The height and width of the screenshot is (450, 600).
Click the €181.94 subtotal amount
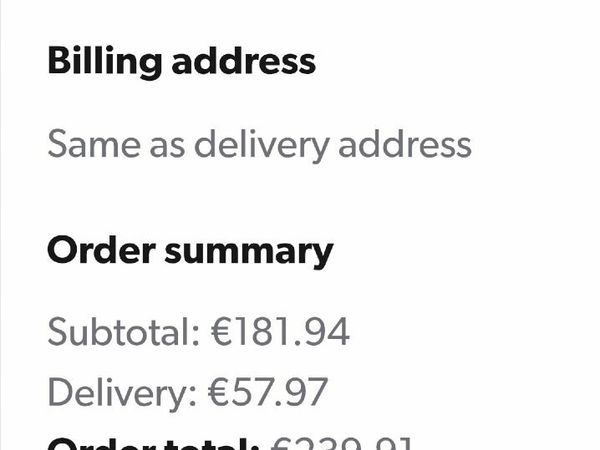click(x=280, y=332)
